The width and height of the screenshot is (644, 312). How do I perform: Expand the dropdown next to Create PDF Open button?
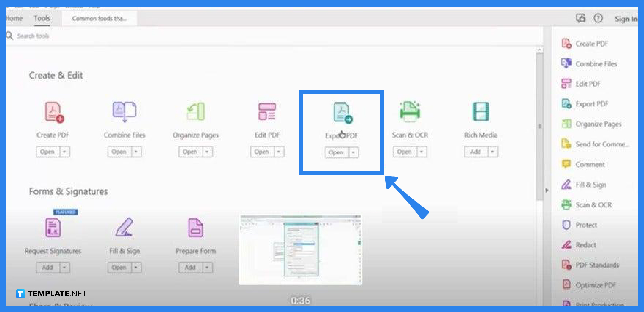tap(64, 152)
